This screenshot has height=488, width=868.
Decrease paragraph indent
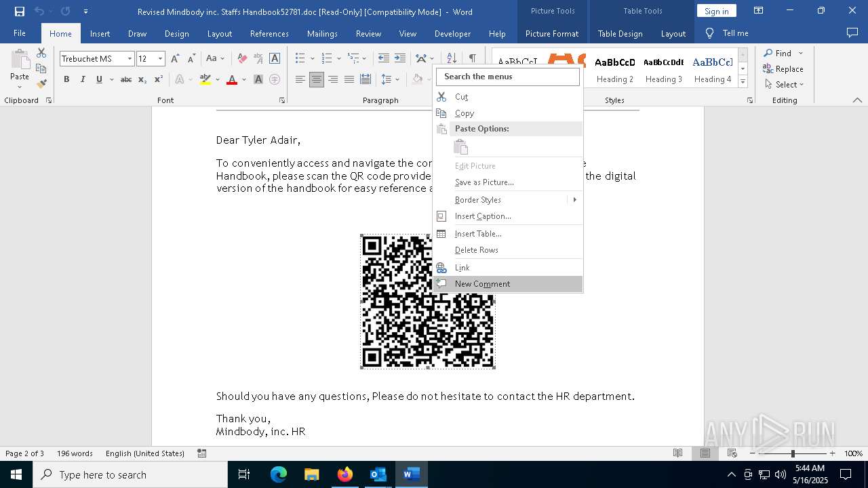coord(384,59)
